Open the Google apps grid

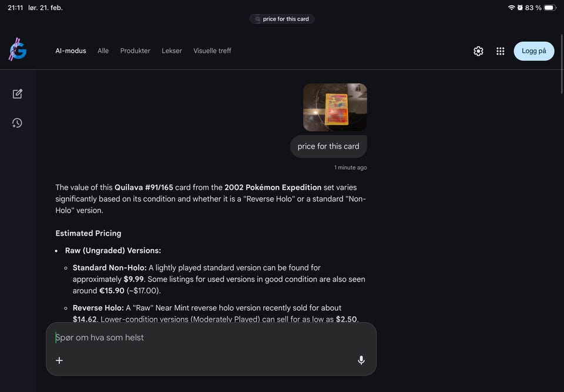pos(500,51)
